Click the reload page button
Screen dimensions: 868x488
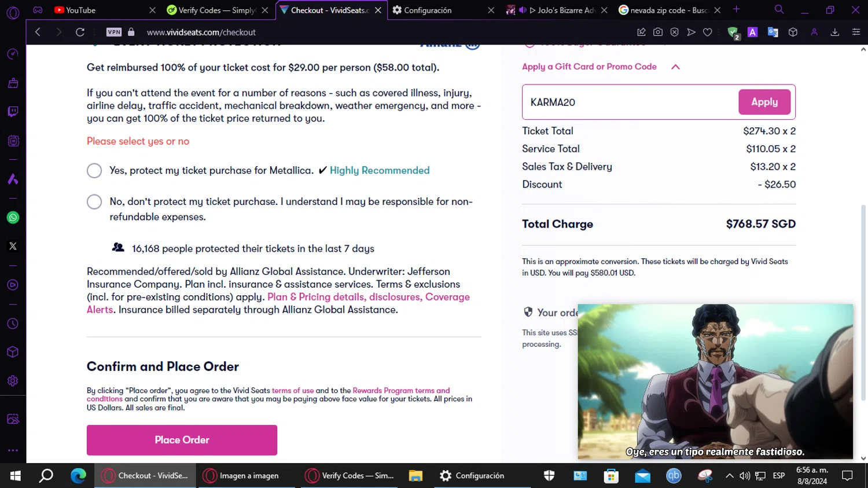[80, 32]
